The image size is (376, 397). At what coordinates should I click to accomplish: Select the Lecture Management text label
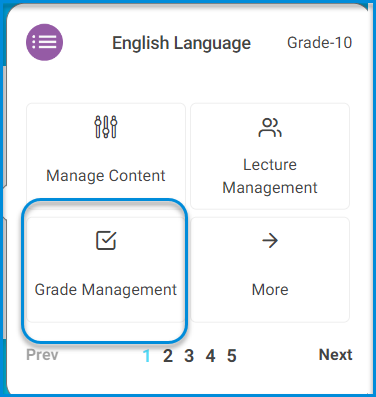[270, 176]
